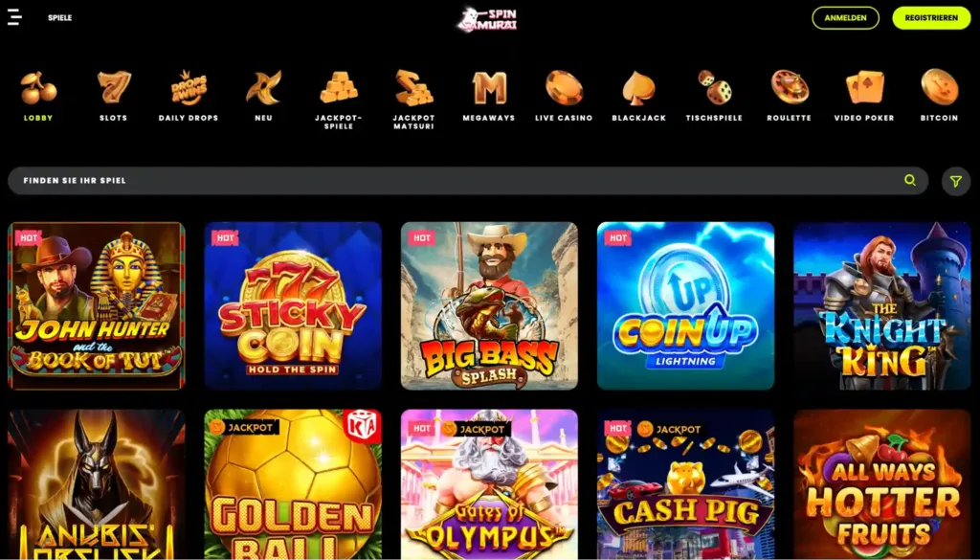Screen dimensions: 980x560
Task: Select the Roulette wheel icon
Action: (790, 87)
